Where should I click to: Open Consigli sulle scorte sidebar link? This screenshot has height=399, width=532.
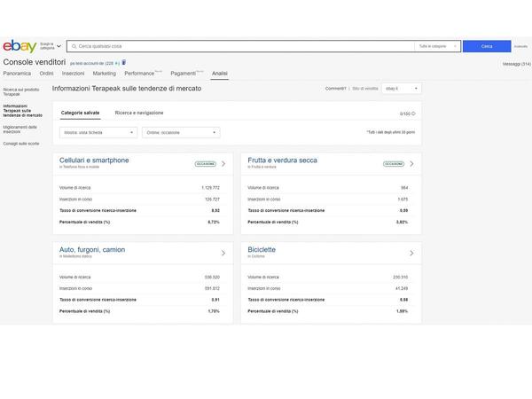coord(21,144)
